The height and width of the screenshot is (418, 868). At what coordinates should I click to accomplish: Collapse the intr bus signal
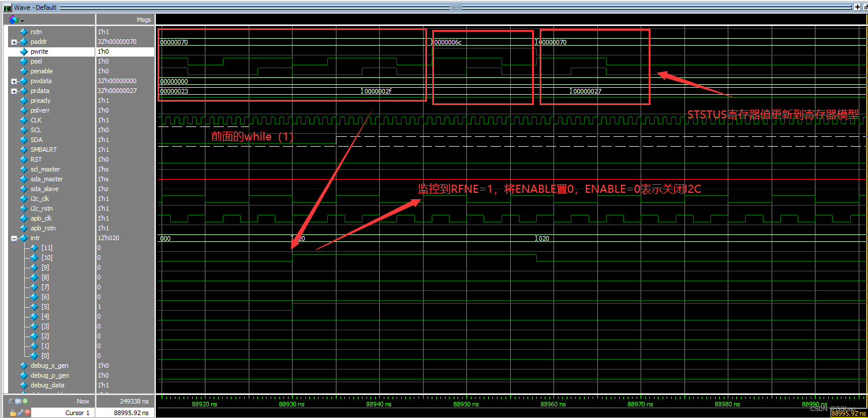14,238
